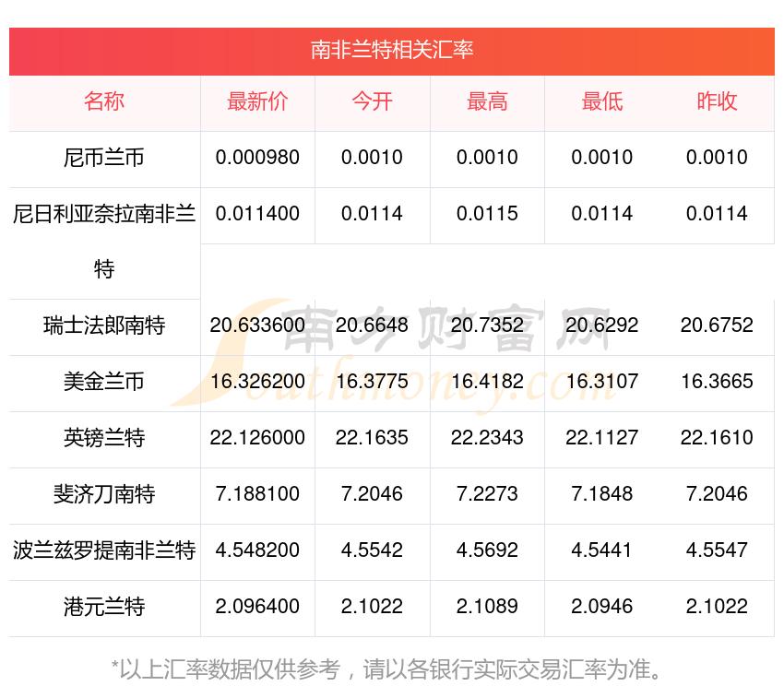Select the 今开 column header
784x698 pixels.
coord(372,102)
